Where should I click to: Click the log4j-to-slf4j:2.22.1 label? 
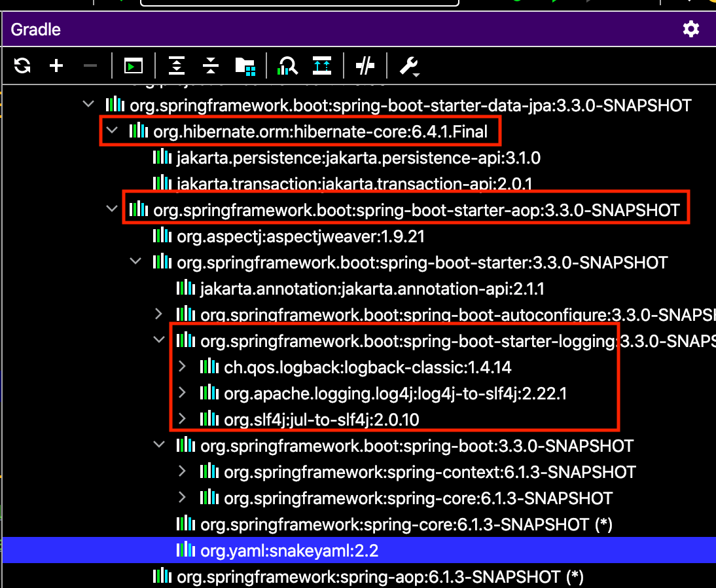[x=395, y=394]
